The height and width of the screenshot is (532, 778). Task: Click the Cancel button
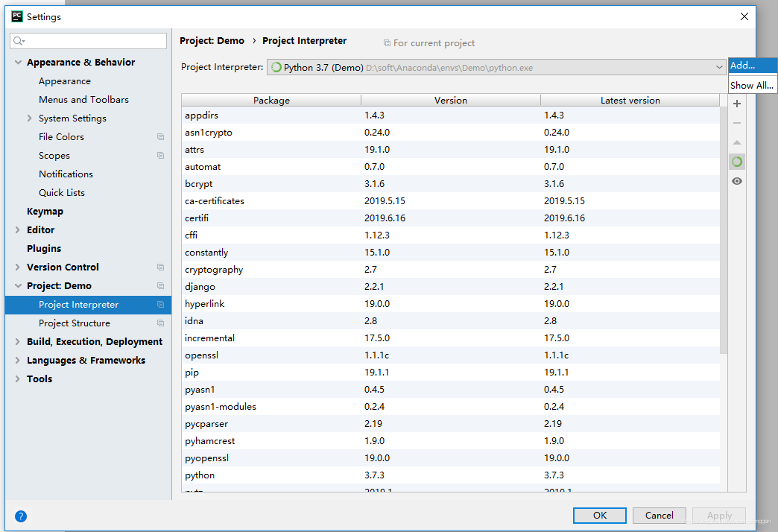coord(659,515)
